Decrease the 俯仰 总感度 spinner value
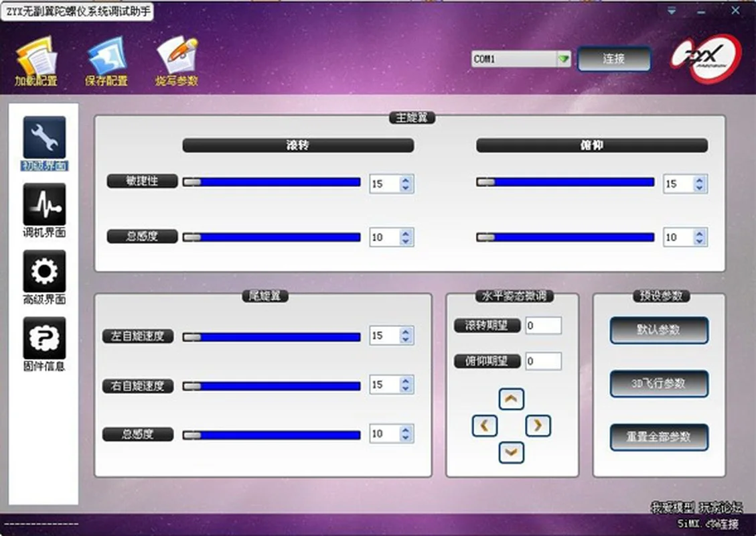 (700, 241)
